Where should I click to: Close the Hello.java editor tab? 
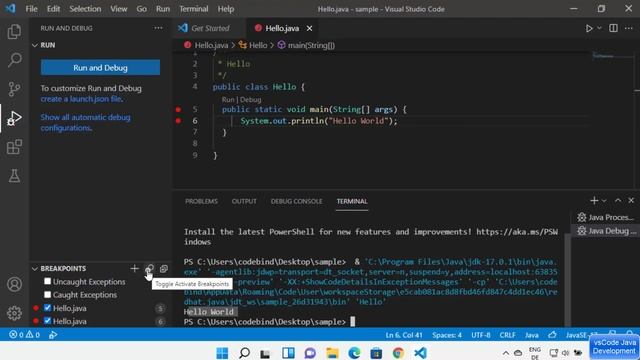(309, 28)
